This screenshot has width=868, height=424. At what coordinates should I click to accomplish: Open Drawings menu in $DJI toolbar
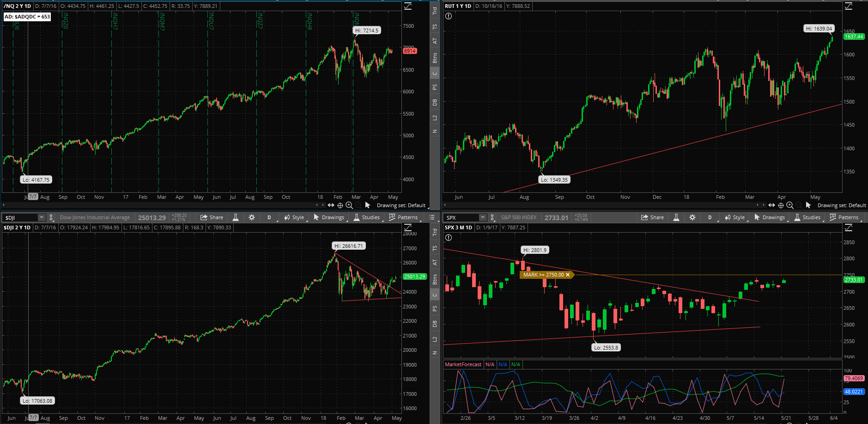pyautogui.click(x=329, y=217)
